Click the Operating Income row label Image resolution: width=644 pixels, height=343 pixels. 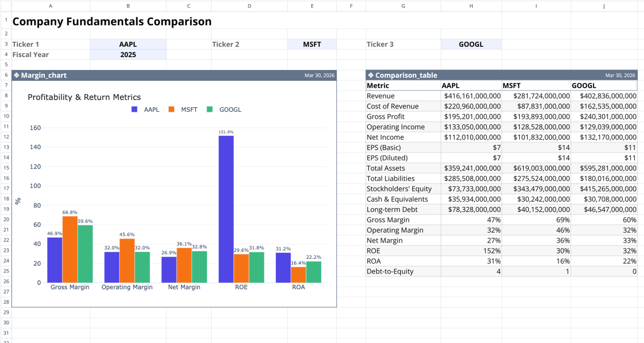pyautogui.click(x=396, y=127)
